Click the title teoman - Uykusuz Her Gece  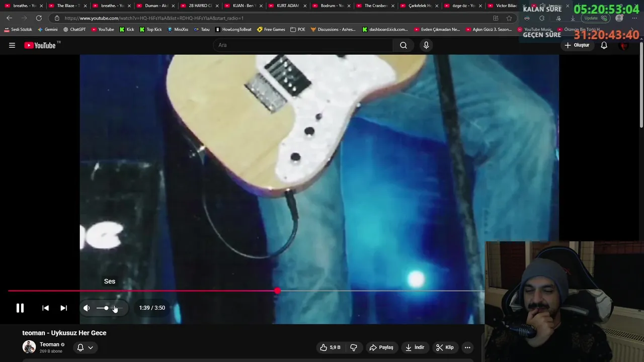coord(64,333)
